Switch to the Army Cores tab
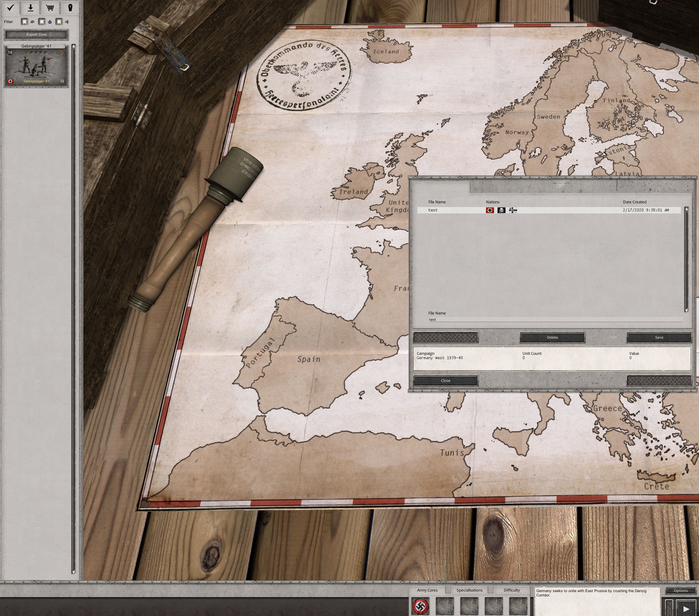This screenshot has width=699, height=616. 427,590
